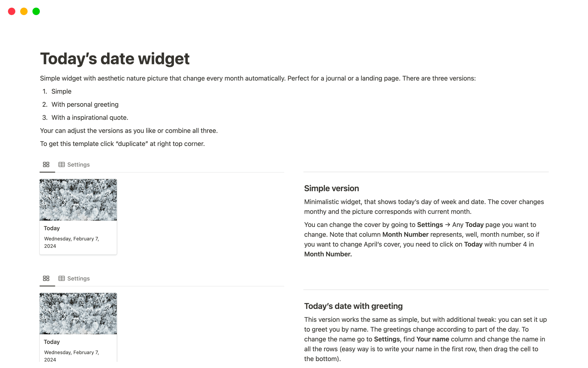588x368 pixels.
Task: Minimize the window with the yellow button
Action: 24,11
